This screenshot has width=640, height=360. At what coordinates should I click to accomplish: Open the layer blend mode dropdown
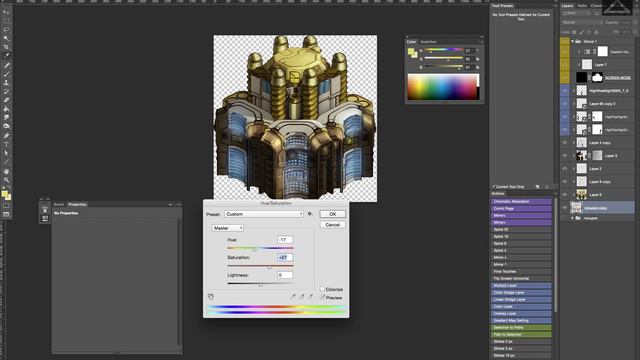click(x=581, y=22)
